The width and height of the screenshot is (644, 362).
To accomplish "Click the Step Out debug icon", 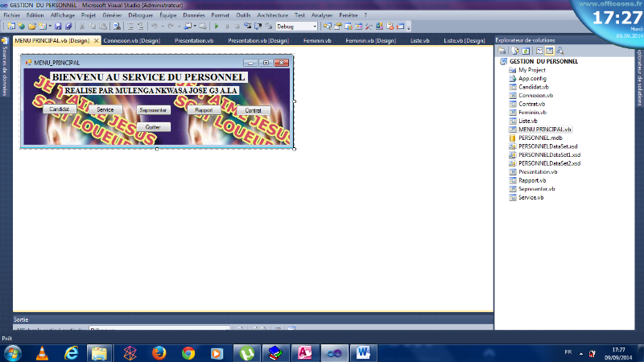I will 269,27.
